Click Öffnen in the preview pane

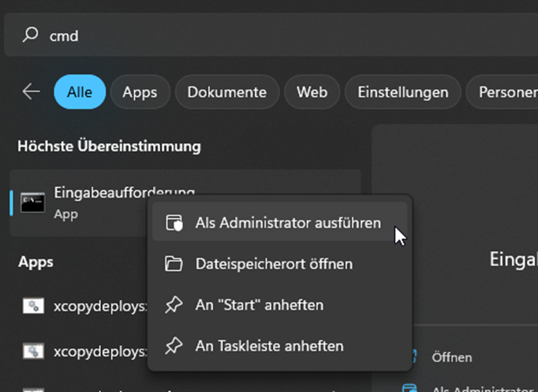point(452,357)
